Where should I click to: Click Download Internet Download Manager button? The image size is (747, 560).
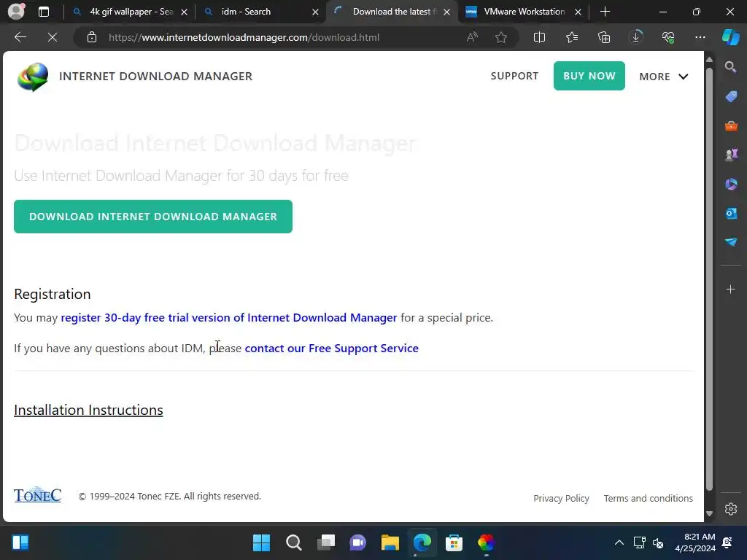(153, 217)
